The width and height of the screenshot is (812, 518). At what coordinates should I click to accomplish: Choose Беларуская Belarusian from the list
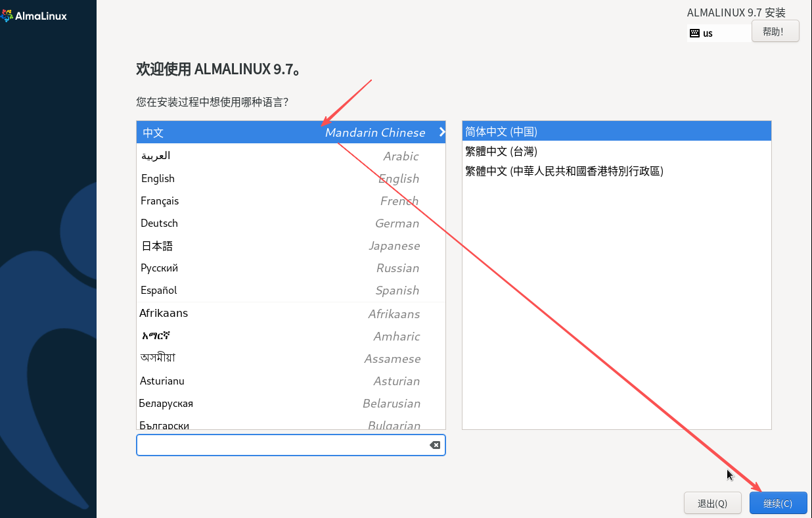point(291,403)
